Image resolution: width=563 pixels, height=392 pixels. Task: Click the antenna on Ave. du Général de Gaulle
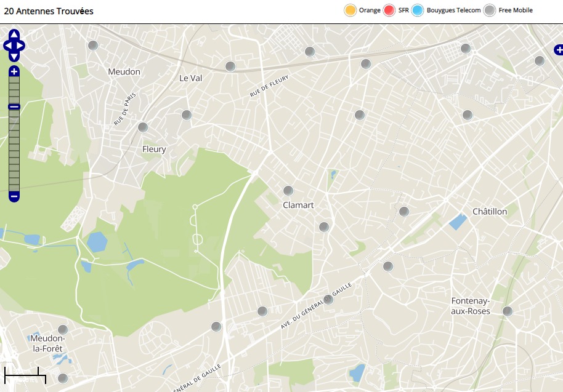click(x=328, y=300)
